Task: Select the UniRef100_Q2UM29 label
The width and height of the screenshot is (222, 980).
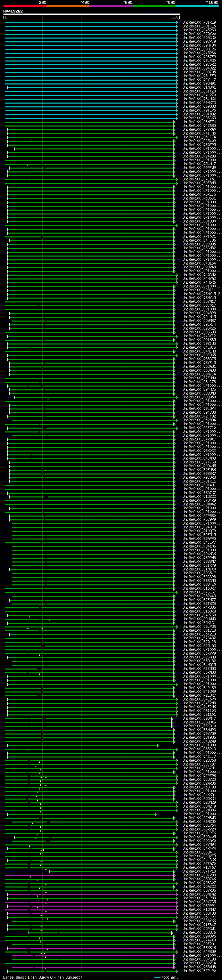Action: (x=199, y=802)
